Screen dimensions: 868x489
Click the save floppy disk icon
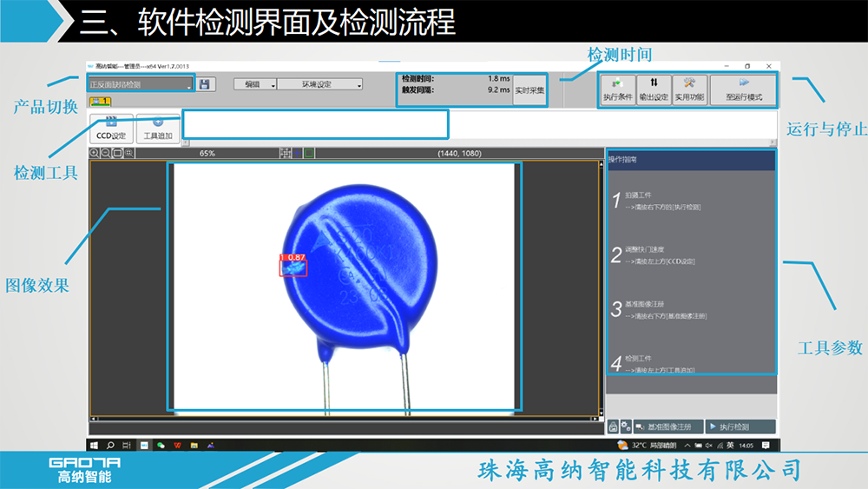pyautogui.click(x=205, y=84)
